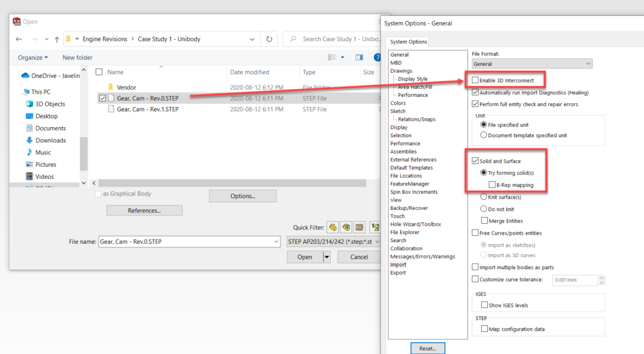This screenshot has height=354, width=644.
Task: Open Videos in navigation pane
Action: click(x=40, y=177)
